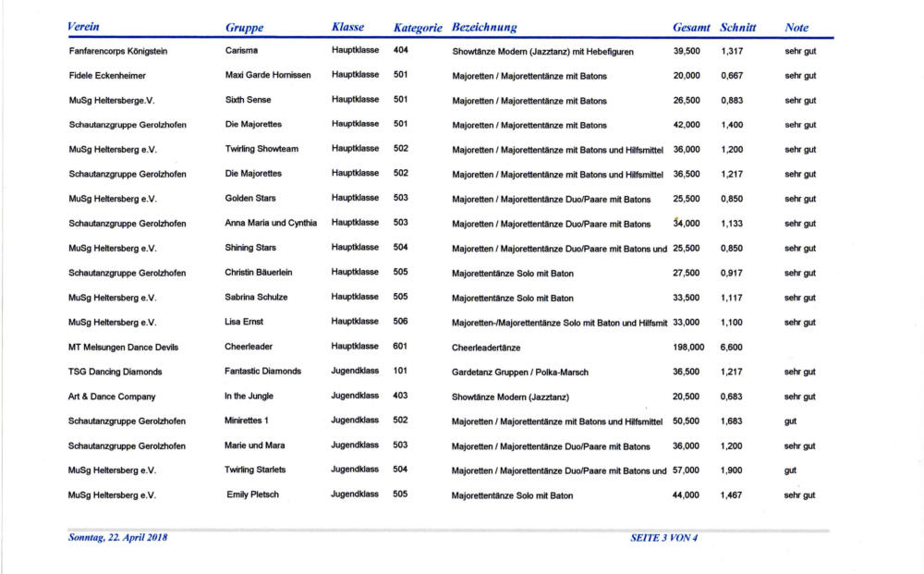The image size is (924, 574).
Task: Click Christin Bäuerlein name
Action: [x=259, y=273]
